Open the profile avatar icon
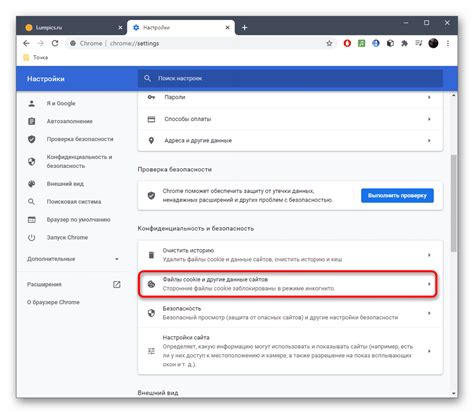This screenshot has height=414, width=474. [433, 43]
